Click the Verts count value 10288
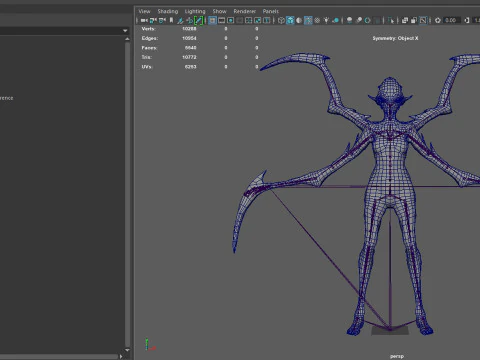 click(x=189, y=29)
